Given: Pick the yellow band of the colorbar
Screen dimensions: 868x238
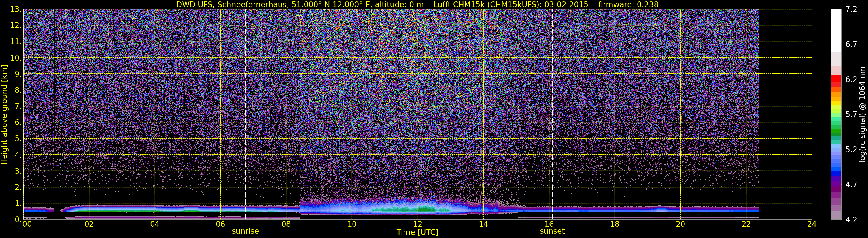Looking at the screenshot, I should [x=836, y=104].
